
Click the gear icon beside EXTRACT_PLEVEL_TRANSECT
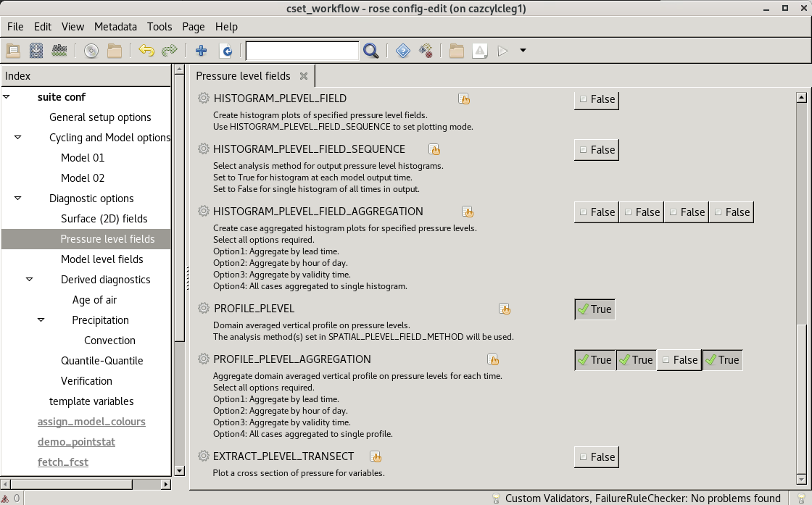coord(204,456)
